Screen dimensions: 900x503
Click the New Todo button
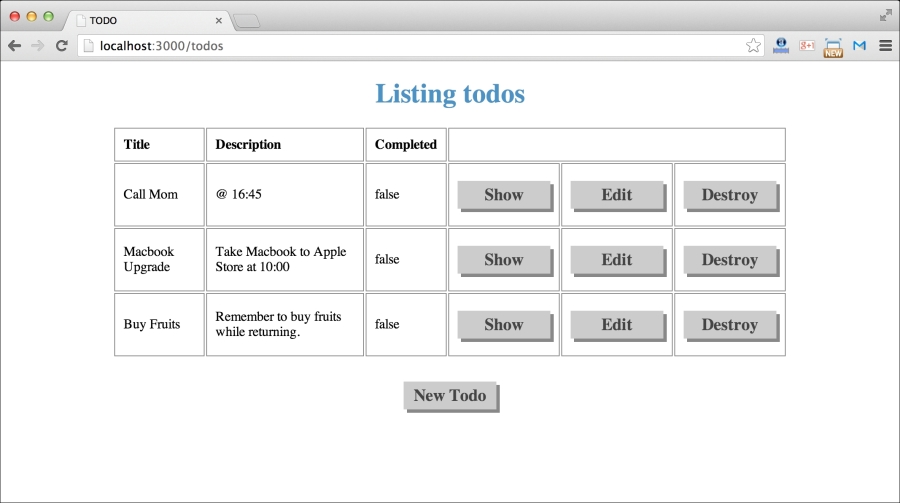450,396
